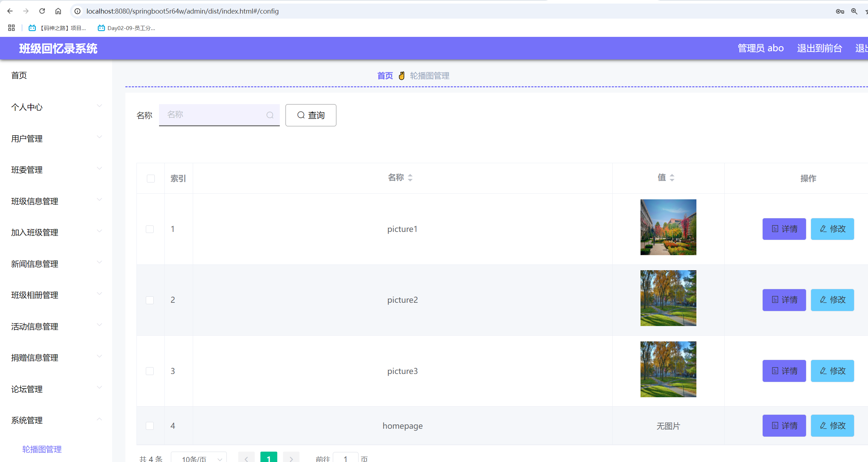This screenshot has width=868, height=462.
Task: Sort by 值 column arrows
Action: pyautogui.click(x=672, y=177)
